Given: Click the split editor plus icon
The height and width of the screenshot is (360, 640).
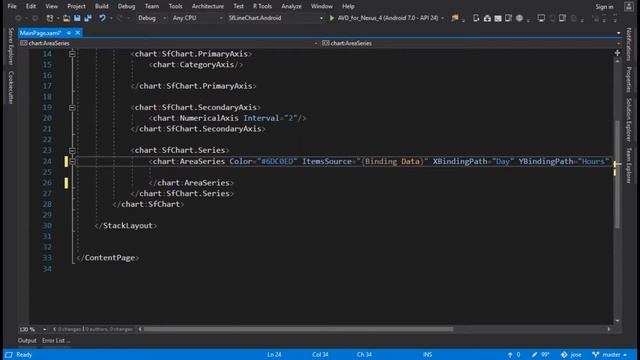Looking at the screenshot, I should click(x=617, y=53).
